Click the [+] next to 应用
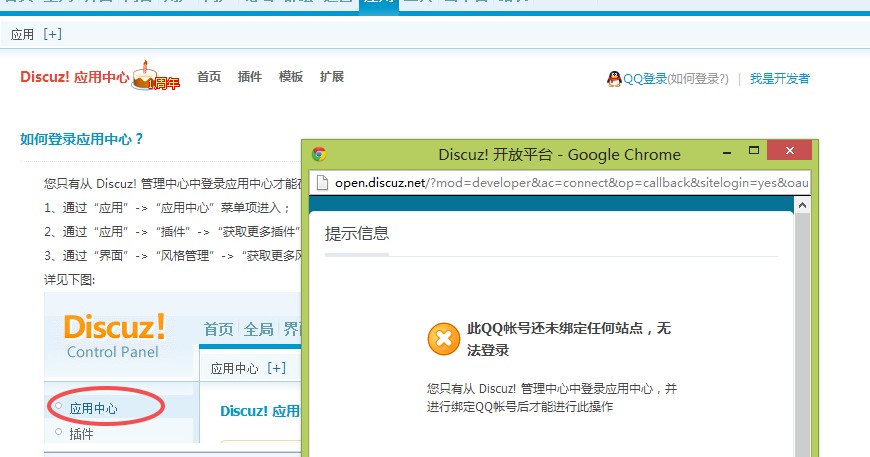The image size is (870, 457). [x=52, y=34]
